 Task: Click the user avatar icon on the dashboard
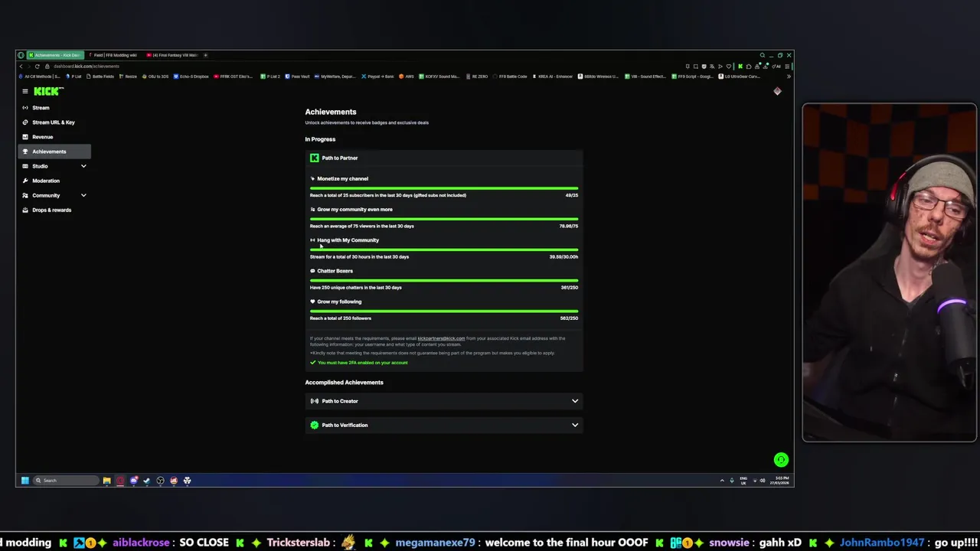click(777, 91)
